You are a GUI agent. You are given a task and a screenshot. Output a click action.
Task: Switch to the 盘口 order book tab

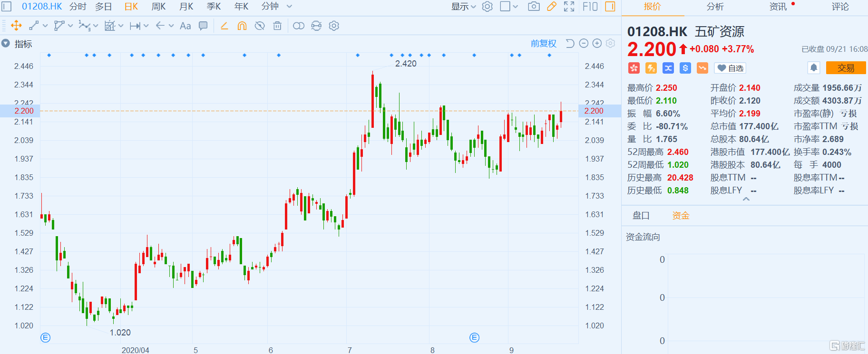pos(641,216)
